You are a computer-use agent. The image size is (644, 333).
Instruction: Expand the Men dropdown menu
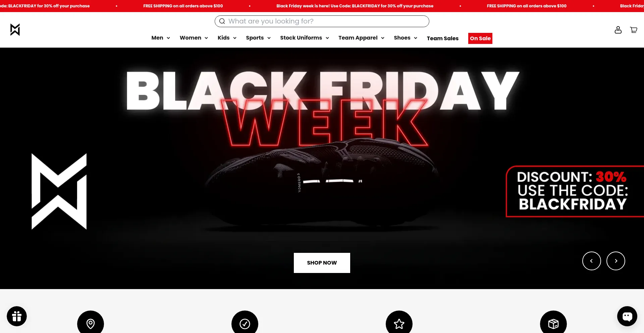click(161, 38)
